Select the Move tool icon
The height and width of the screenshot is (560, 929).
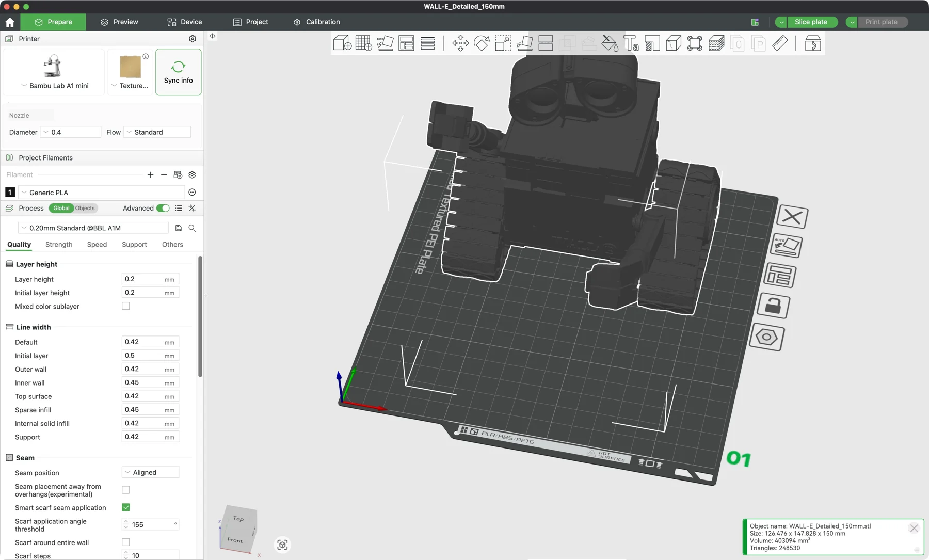click(460, 43)
